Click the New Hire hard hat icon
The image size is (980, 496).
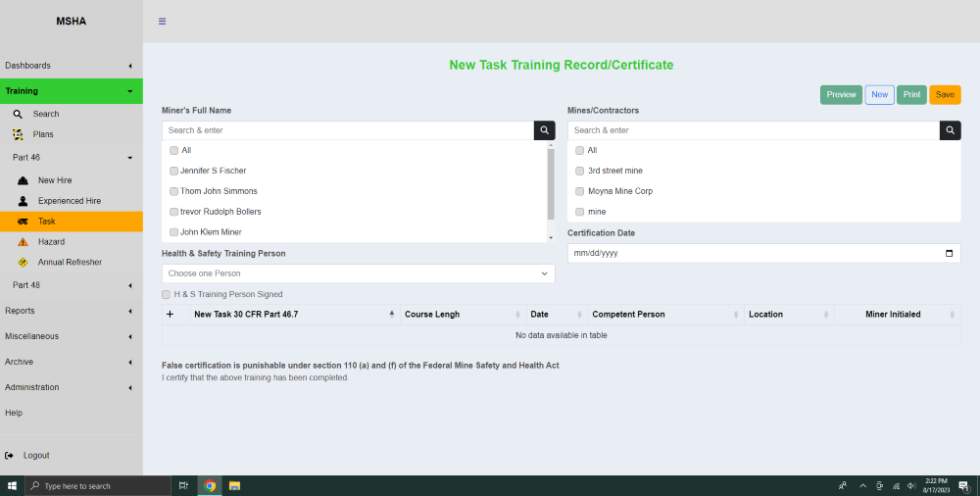coord(24,180)
